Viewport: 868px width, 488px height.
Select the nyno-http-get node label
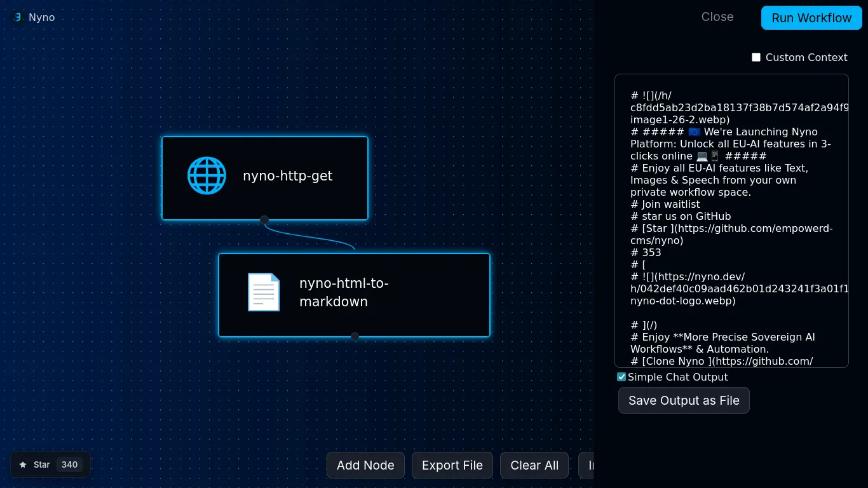coord(287,176)
